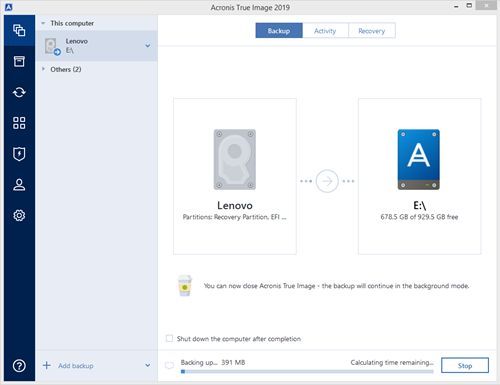Open the Account person icon
This screenshot has height=385, width=500.
(x=19, y=185)
